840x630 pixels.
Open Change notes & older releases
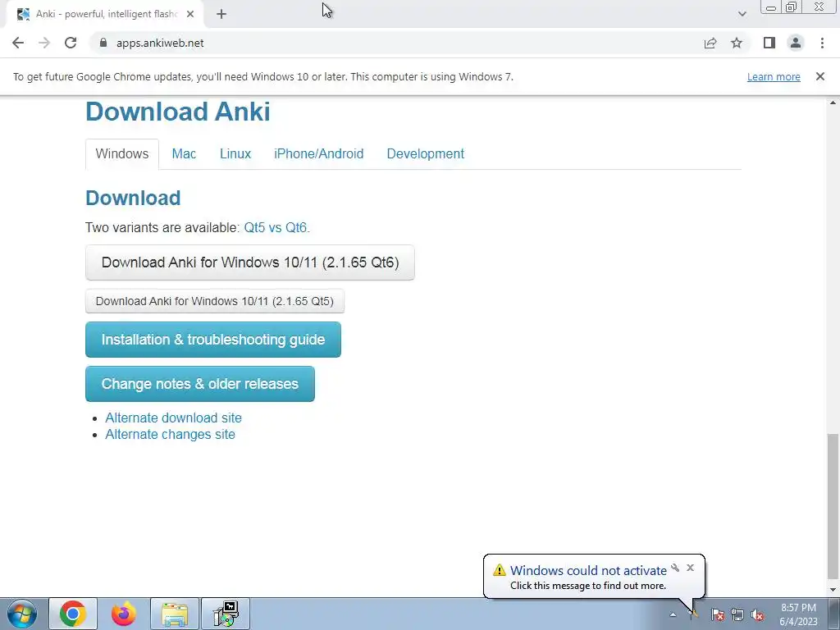[x=200, y=384]
